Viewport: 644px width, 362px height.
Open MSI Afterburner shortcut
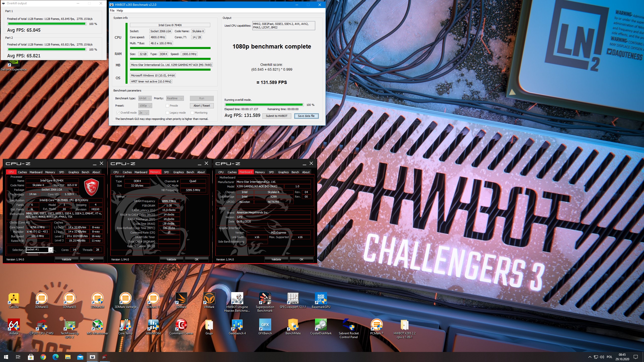[x=97, y=327]
